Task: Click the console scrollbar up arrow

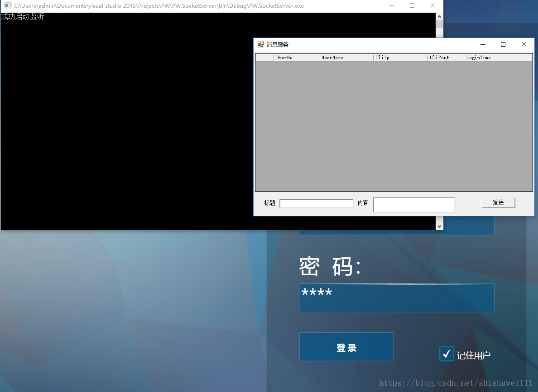Action: (x=439, y=16)
